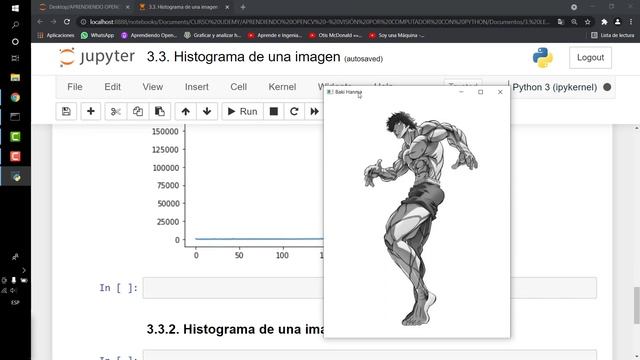Viewport: 640px width, 360px height.
Task: Open a new browser tab
Action: click(243, 7)
